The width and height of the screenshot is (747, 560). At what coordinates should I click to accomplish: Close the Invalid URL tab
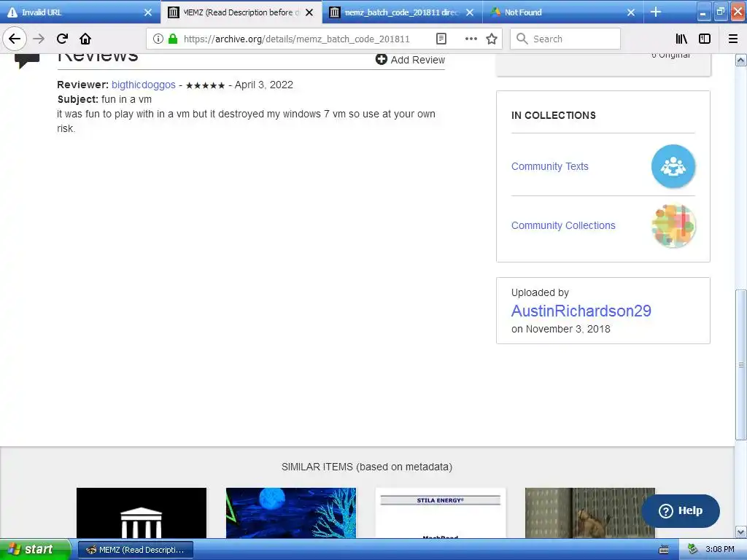click(x=148, y=12)
